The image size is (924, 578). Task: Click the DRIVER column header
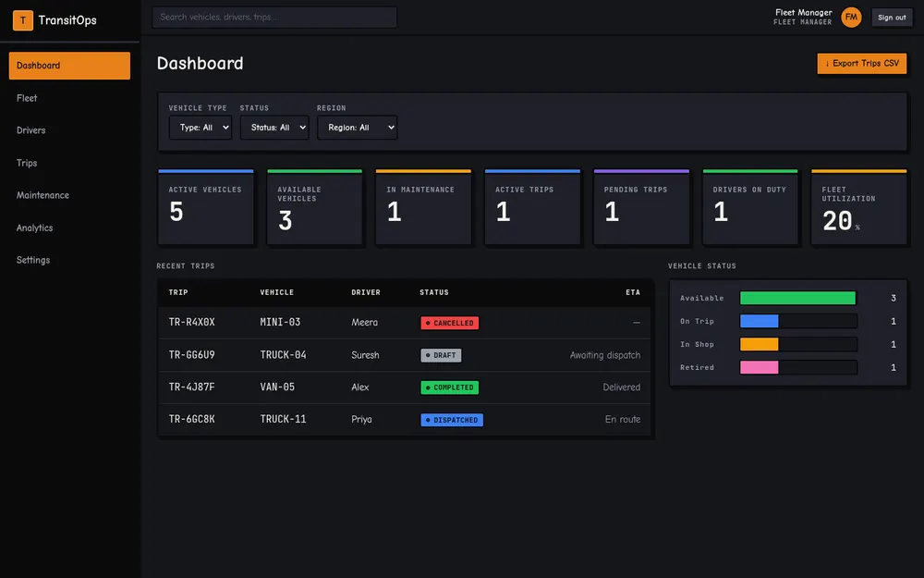click(365, 292)
